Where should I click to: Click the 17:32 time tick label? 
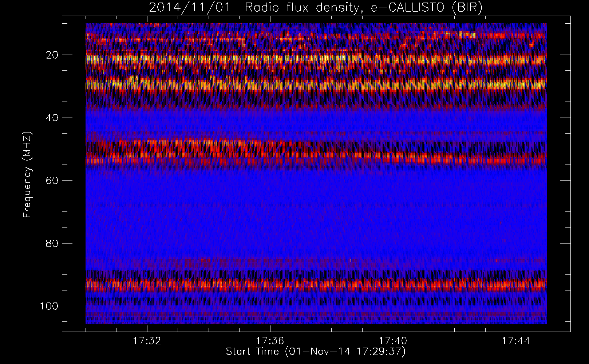(147, 341)
